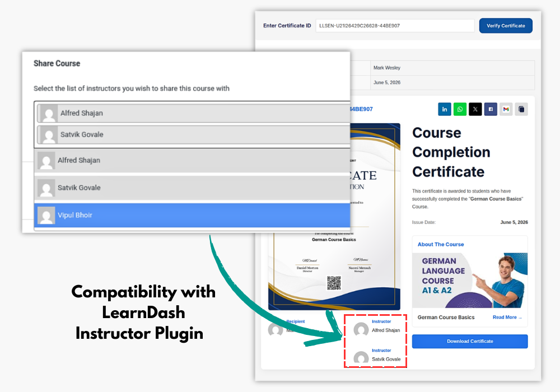The width and height of the screenshot is (560, 392).
Task: Select Alfred Shajan in dropdown options list
Action: (x=192, y=161)
